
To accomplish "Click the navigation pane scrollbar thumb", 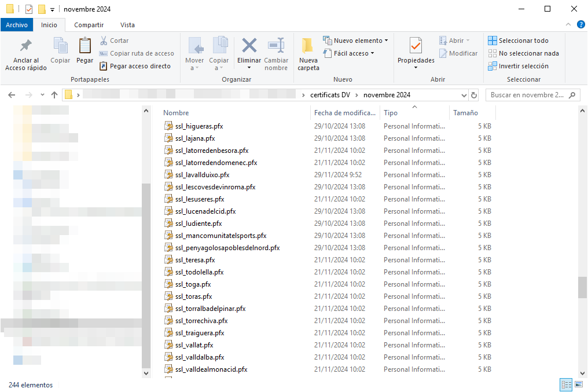I will tap(146, 276).
